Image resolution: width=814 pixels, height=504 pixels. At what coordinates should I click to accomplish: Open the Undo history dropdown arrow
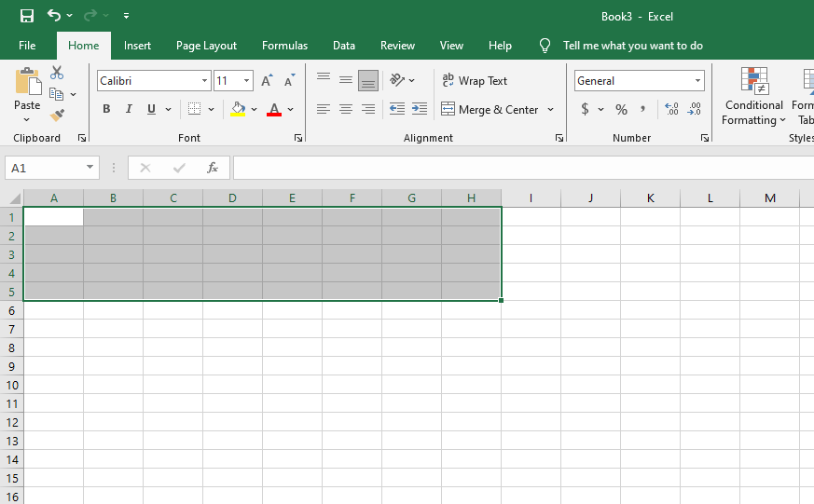pos(70,16)
